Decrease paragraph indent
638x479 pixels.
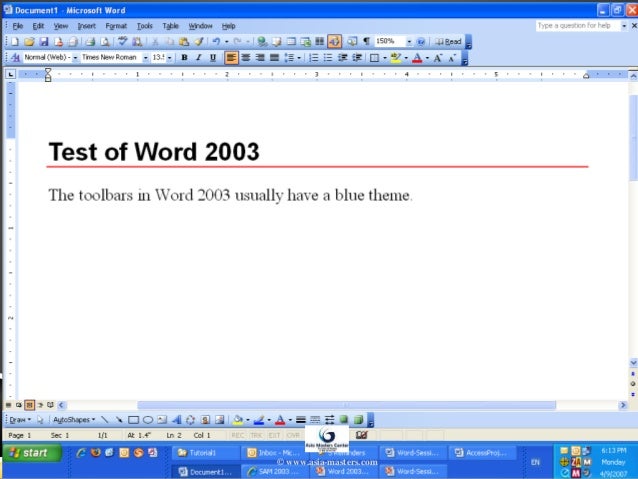pyautogui.click(x=343, y=58)
